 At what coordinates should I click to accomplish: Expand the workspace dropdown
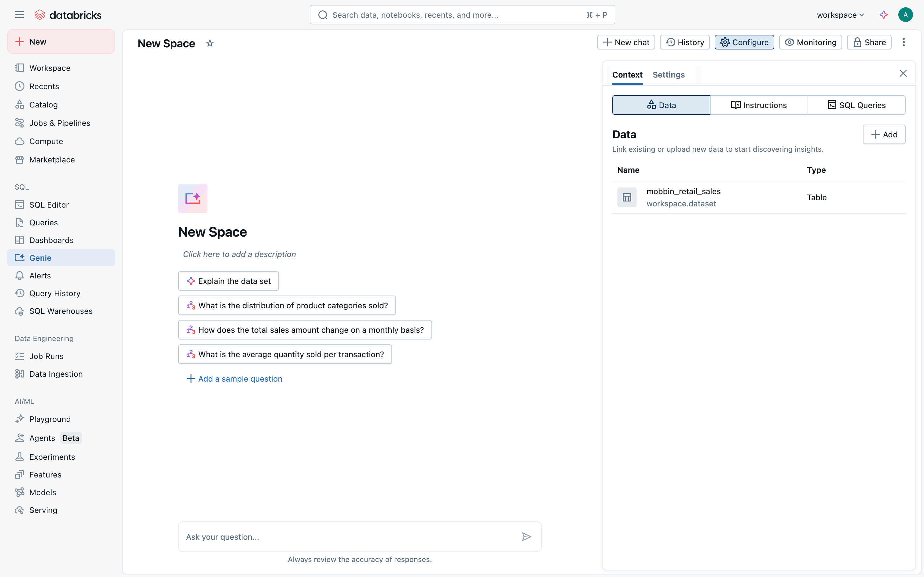coord(840,15)
